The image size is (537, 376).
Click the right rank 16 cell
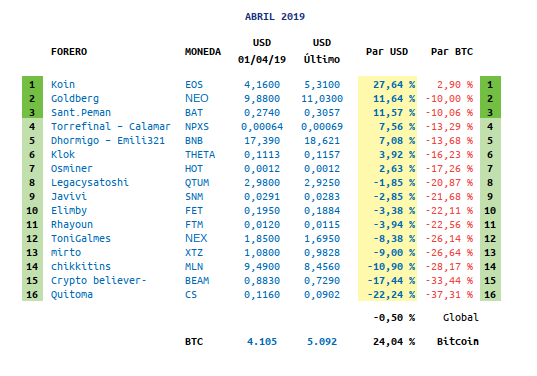490,294
